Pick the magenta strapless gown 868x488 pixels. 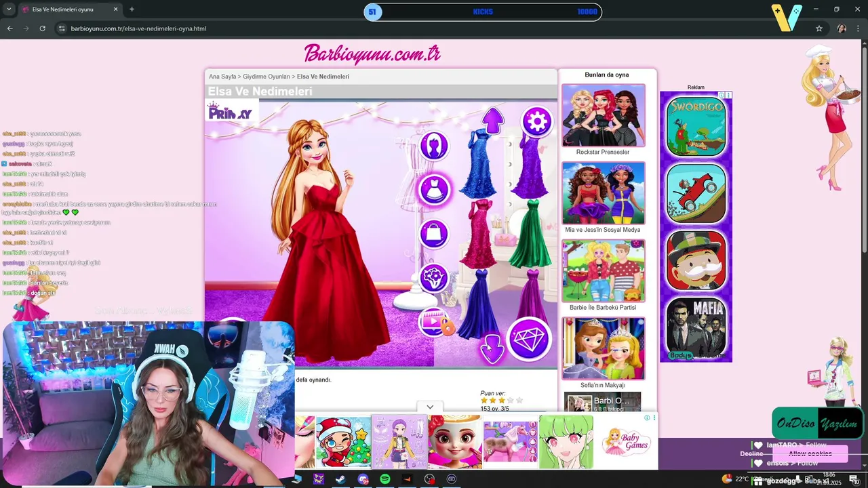(532, 295)
